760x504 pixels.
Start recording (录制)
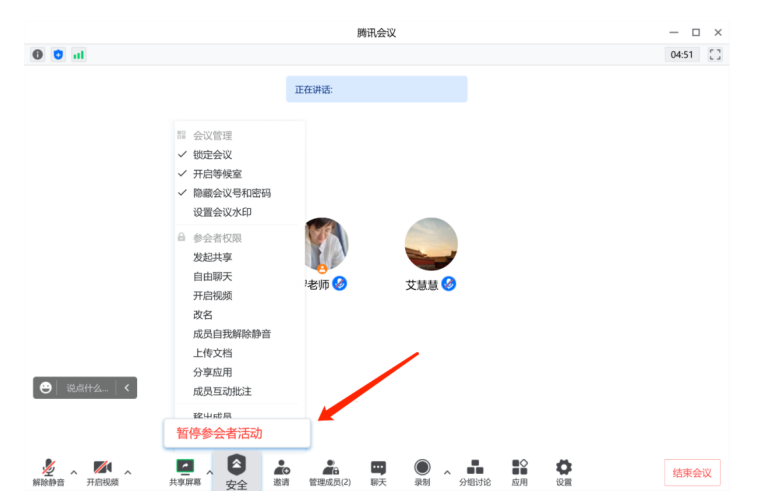click(x=422, y=472)
